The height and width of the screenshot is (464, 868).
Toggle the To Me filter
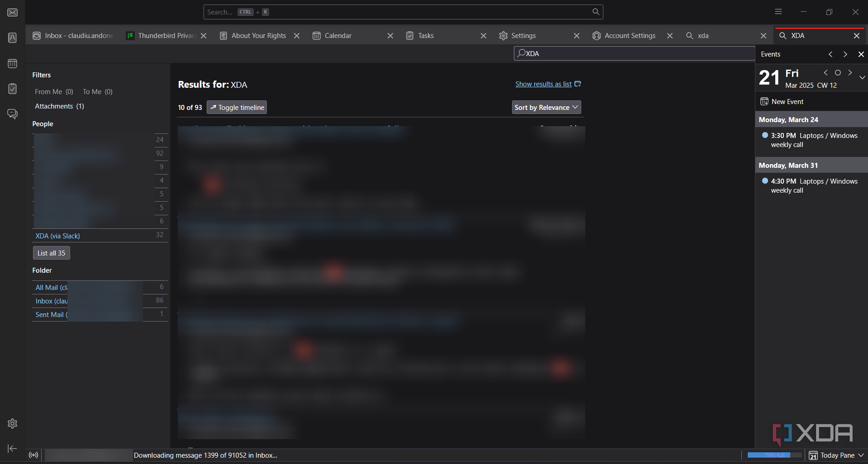[x=98, y=91]
